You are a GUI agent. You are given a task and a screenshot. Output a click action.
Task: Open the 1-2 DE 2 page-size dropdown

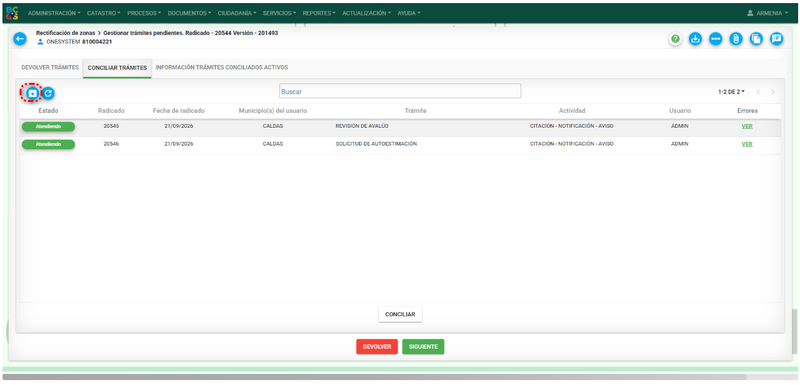pyautogui.click(x=731, y=92)
